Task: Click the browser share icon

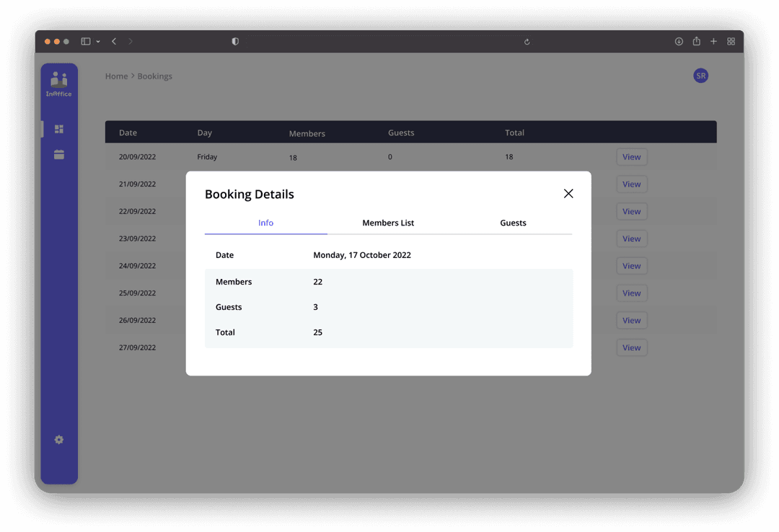Action: pyautogui.click(x=696, y=42)
